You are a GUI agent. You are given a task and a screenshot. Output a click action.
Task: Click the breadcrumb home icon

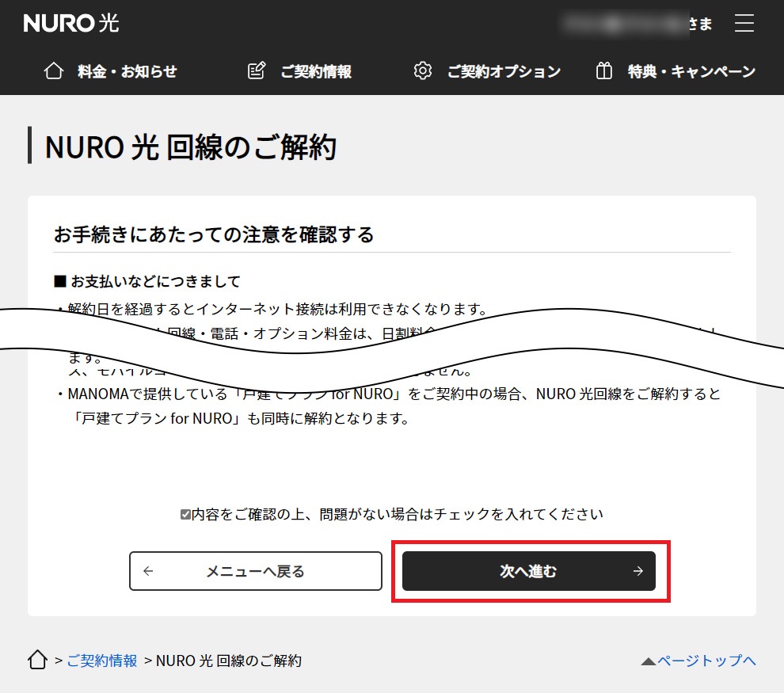(37, 660)
